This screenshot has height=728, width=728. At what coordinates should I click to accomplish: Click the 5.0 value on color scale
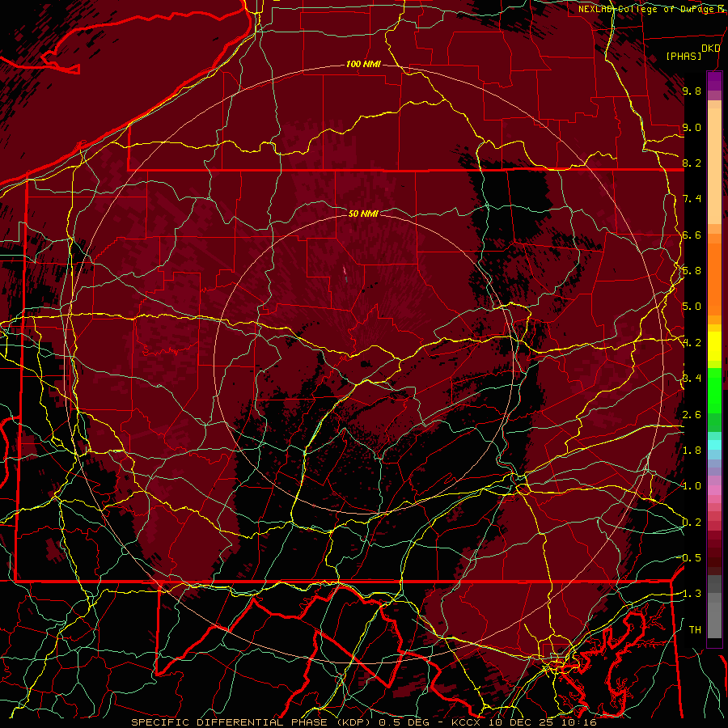point(692,307)
